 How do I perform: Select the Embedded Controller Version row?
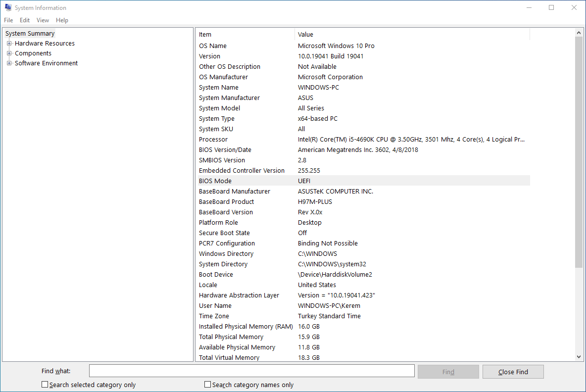(x=364, y=170)
